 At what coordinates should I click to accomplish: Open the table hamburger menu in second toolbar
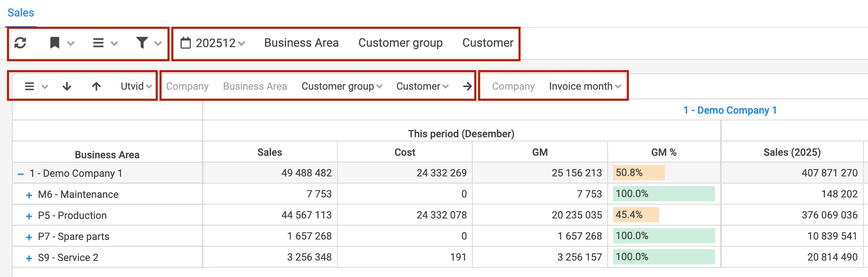tap(35, 86)
